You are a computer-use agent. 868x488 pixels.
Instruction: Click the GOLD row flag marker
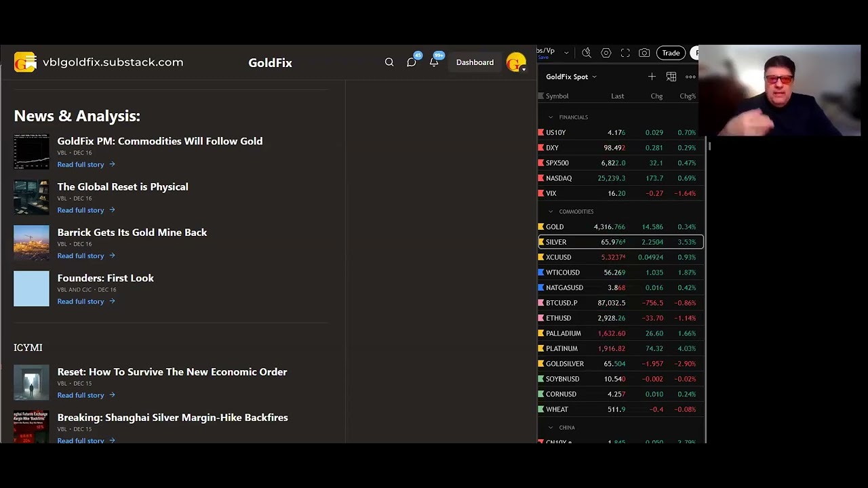pos(540,227)
